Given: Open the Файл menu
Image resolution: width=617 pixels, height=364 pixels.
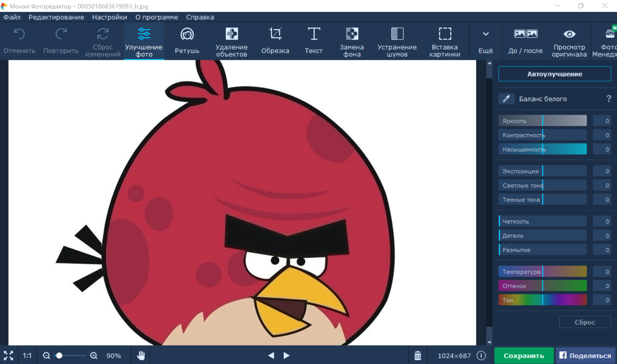Looking at the screenshot, I should click(x=12, y=17).
